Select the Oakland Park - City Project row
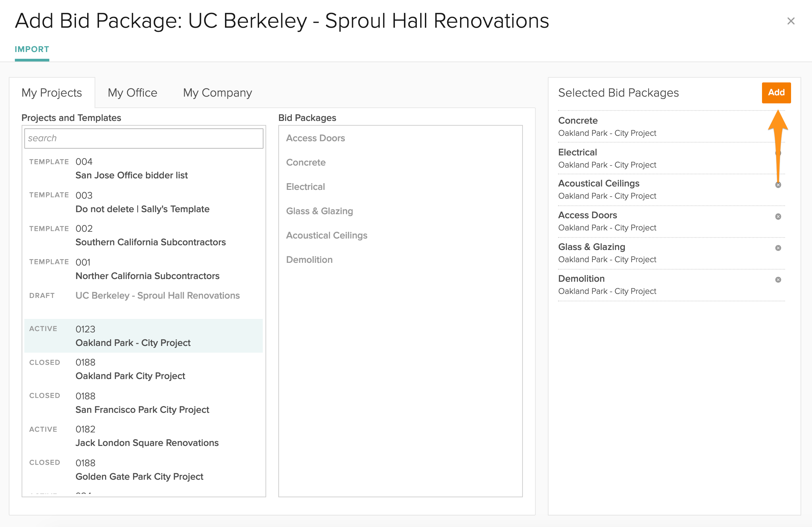812x527 pixels. [x=133, y=343]
